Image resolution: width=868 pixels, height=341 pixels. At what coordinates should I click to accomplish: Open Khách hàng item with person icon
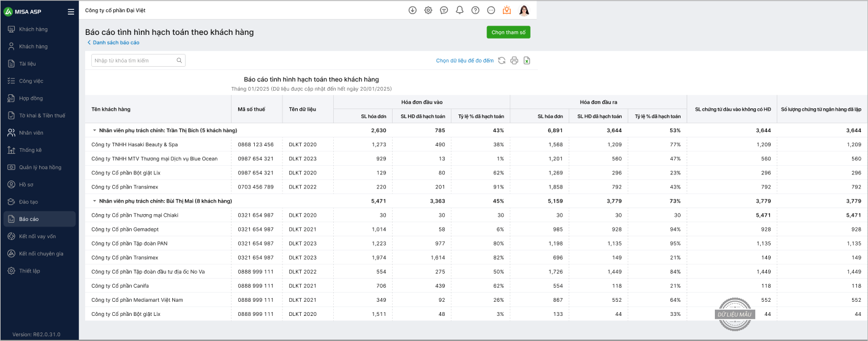(x=40, y=47)
